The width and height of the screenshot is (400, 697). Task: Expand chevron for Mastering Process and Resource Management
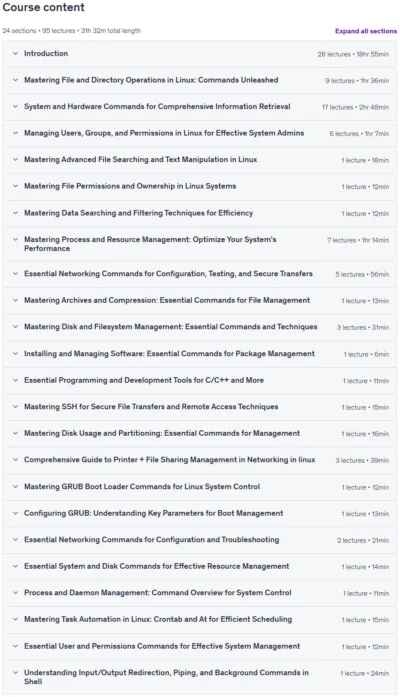pyautogui.click(x=16, y=240)
